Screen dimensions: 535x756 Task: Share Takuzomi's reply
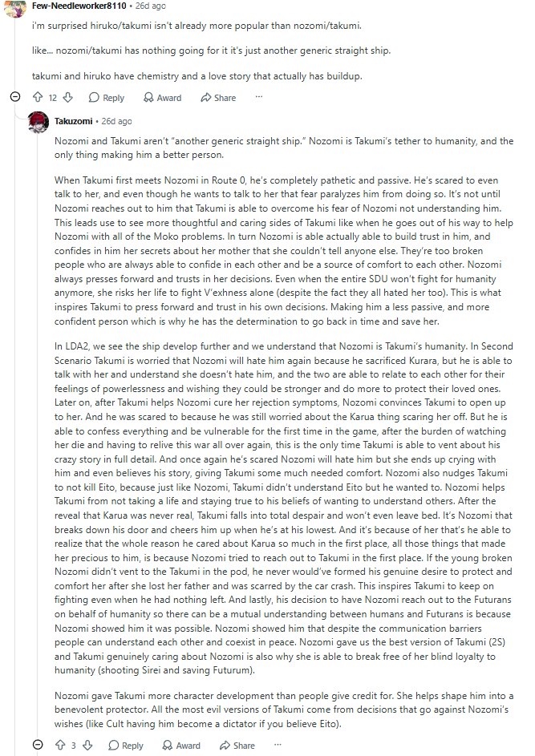(237, 746)
